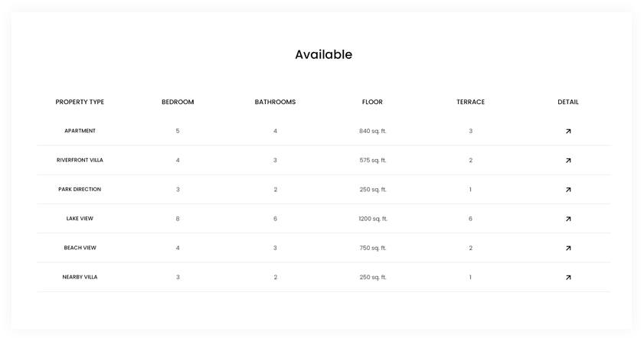Select the Beach View property name
The width and height of the screenshot is (644, 338).
click(x=80, y=248)
